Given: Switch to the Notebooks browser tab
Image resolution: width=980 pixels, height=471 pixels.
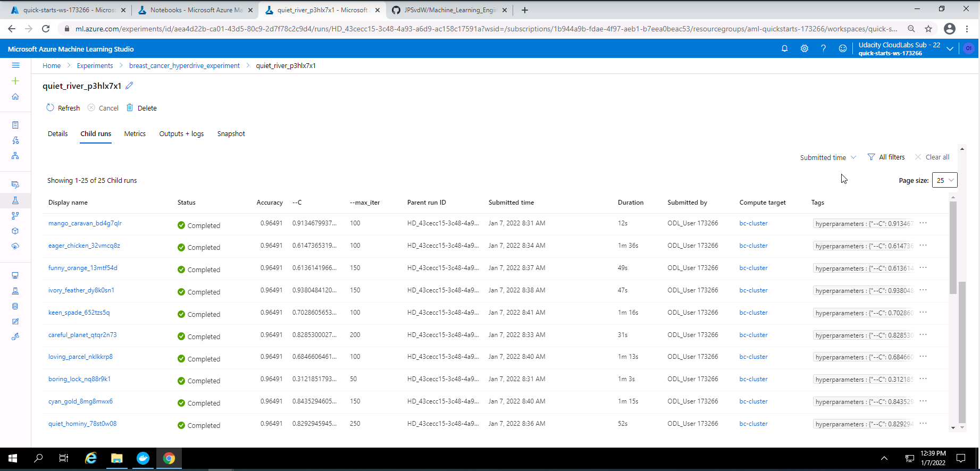Looking at the screenshot, I should tap(195, 10).
